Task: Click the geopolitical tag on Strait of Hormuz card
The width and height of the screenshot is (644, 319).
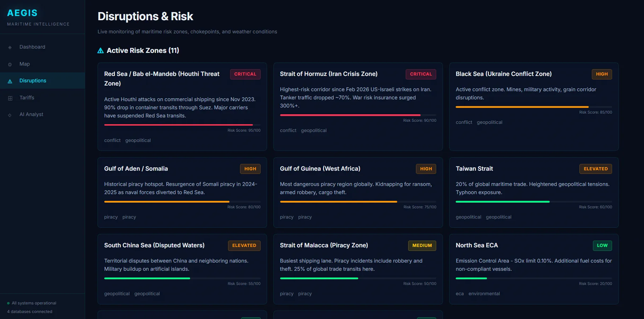Action: coord(314,131)
